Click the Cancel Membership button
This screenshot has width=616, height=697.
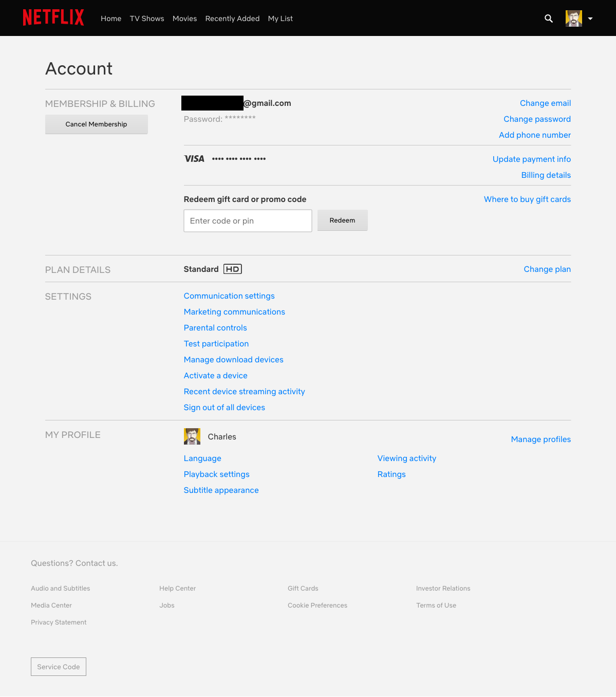(x=97, y=124)
